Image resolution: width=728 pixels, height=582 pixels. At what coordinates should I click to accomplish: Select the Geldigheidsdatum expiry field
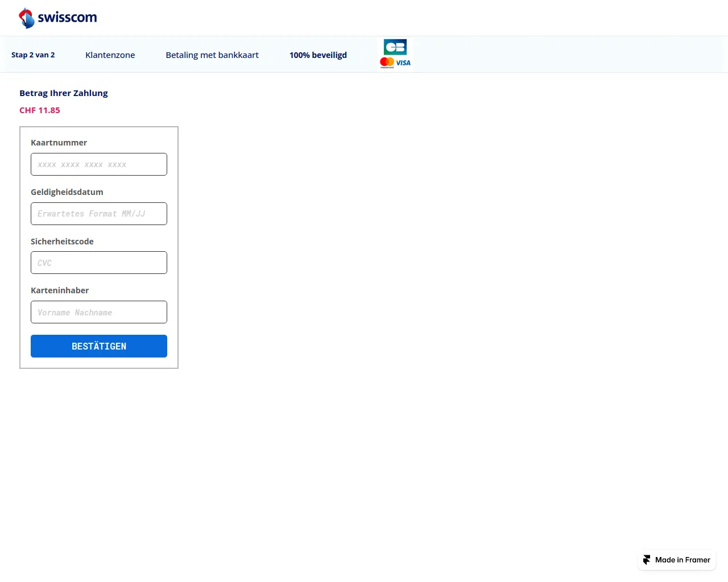click(x=98, y=214)
